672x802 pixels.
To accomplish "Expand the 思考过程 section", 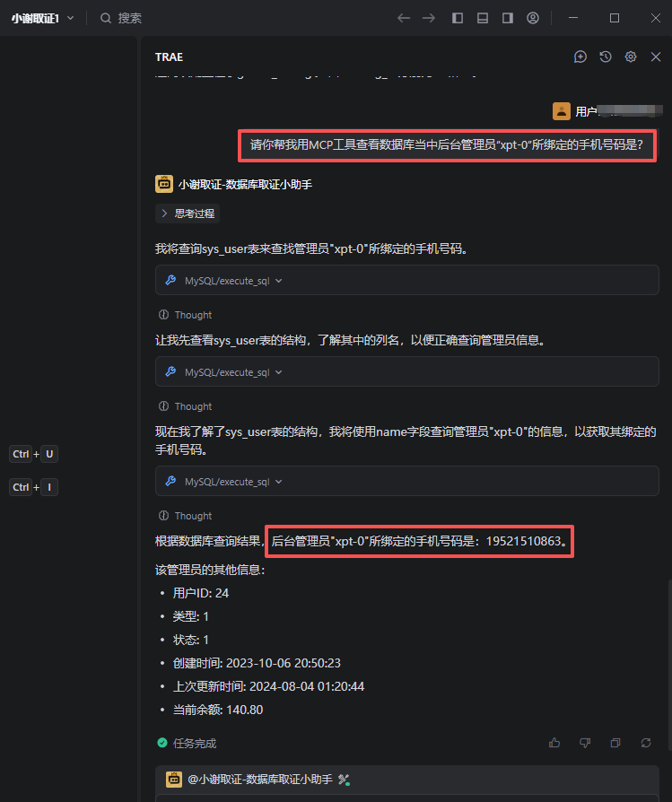I will pos(188,214).
